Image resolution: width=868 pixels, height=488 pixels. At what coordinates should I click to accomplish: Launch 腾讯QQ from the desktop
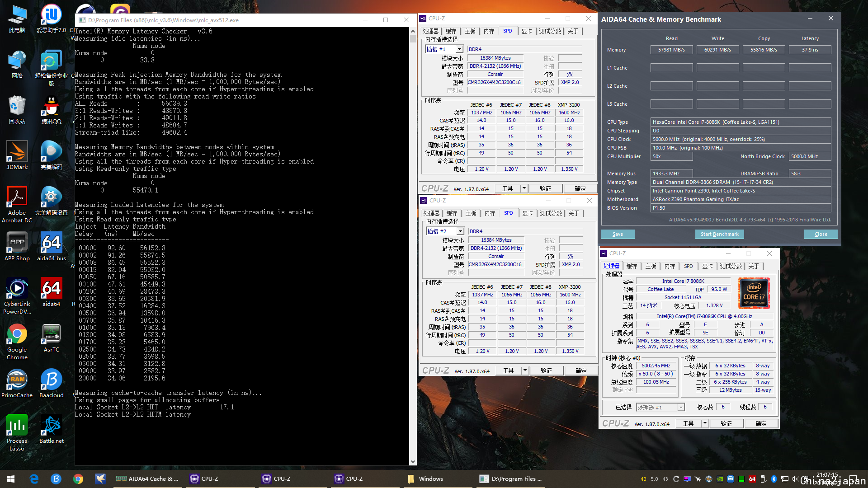[51, 109]
